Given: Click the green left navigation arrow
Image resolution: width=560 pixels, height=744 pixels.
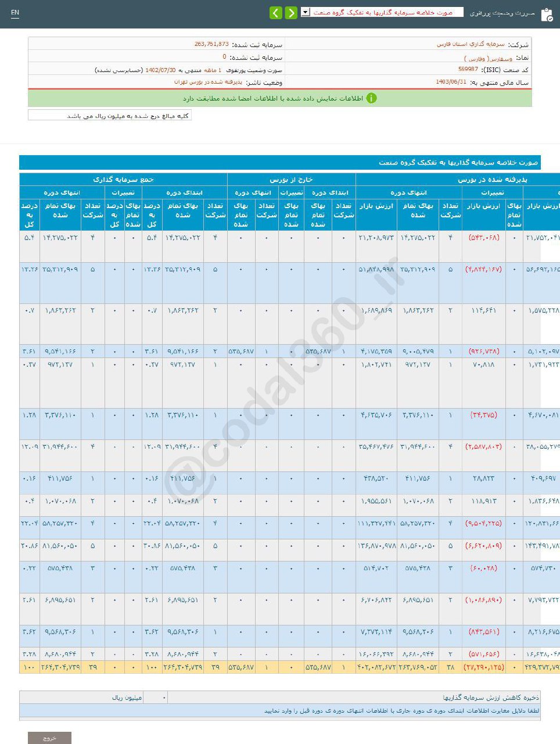Looking at the screenshot, I should pyautogui.click(x=275, y=12).
